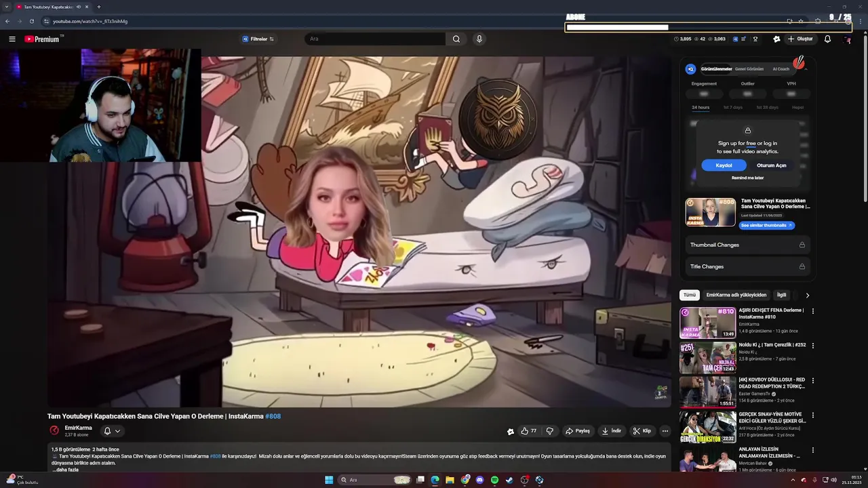Start voice search with the microphone
868x488 pixels.
click(479, 39)
